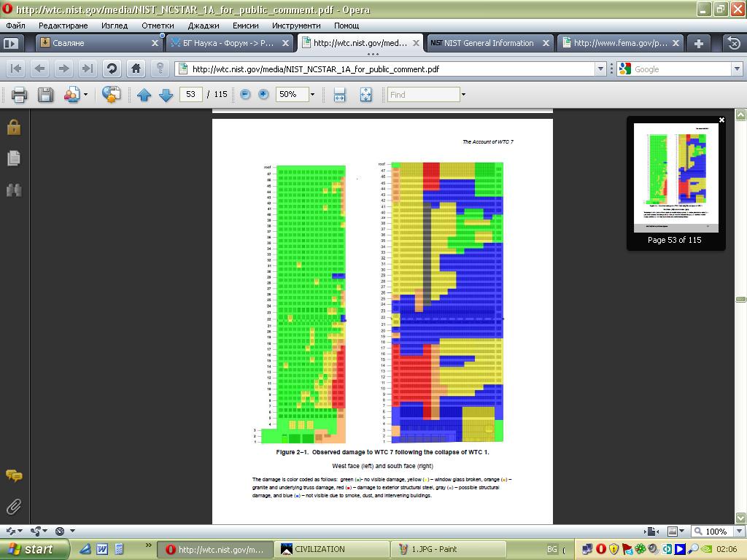Switch to CIVILIZATION taskbar window
Image resolution: width=747 pixels, height=560 pixels.
pos(332,549)
